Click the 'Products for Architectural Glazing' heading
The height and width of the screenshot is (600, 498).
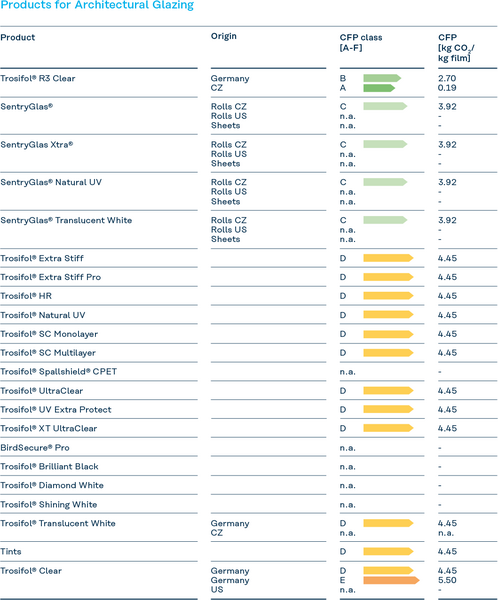pos(97,5)
